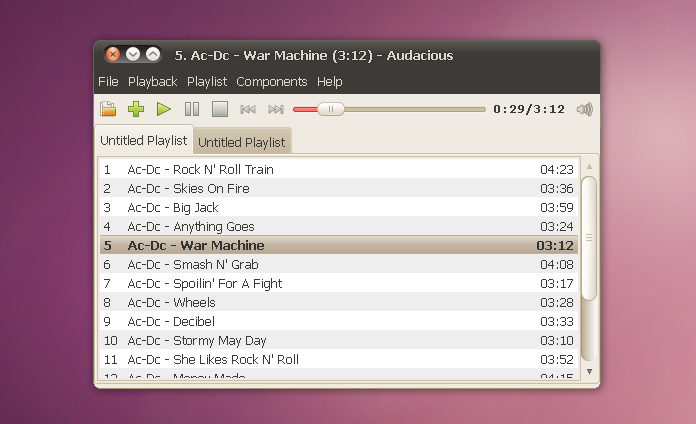The width and height of the screenshot is (696, 424).
Task: Open the Components menu
Action: pos(272,82)
